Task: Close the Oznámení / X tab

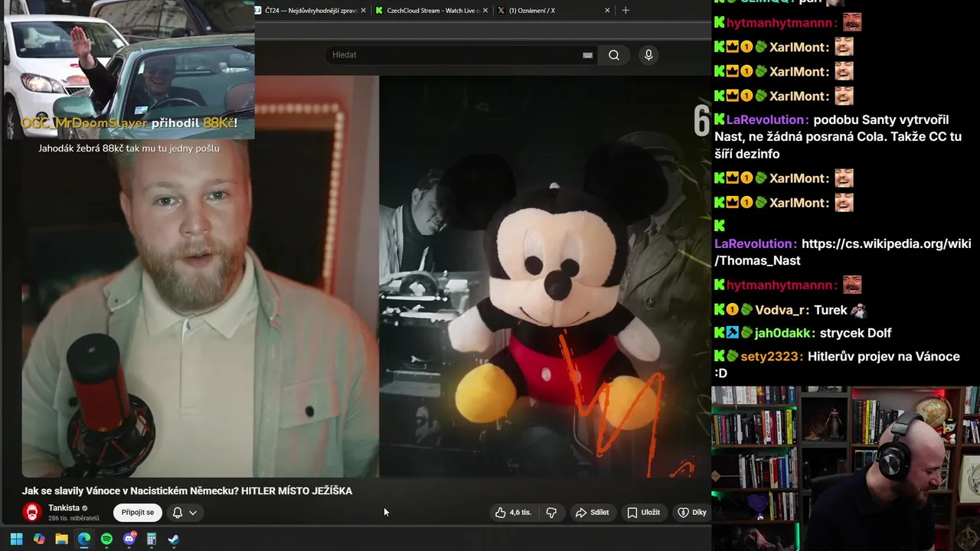Action: click(x=607, y=11)
